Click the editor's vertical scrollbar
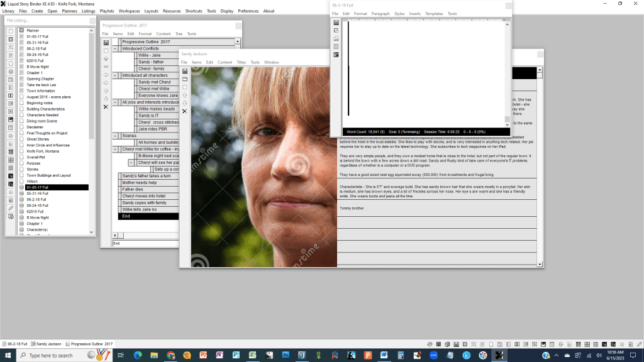Image resolution: width=644 pixels, height=362 pixels. pyautogui.click(x=508, y=75)
